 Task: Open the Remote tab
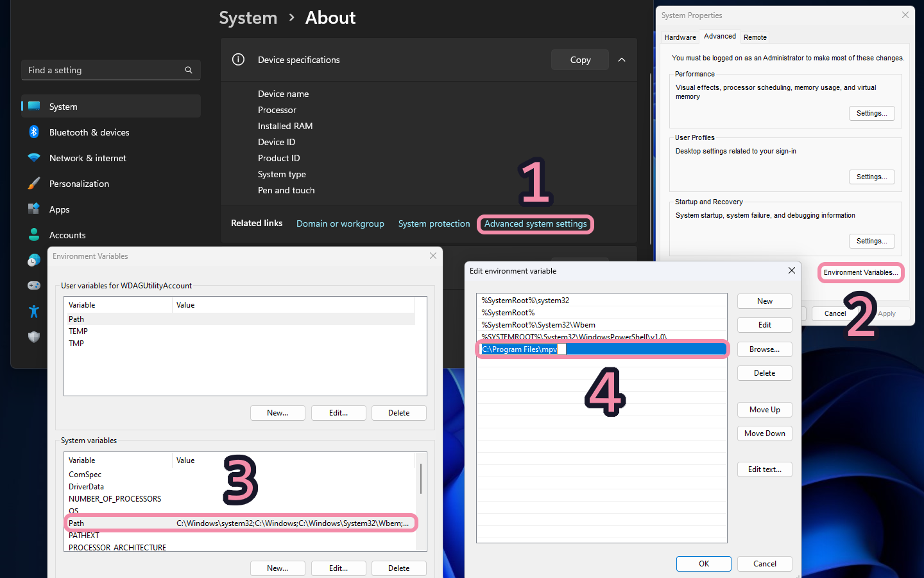click(755, 37)
